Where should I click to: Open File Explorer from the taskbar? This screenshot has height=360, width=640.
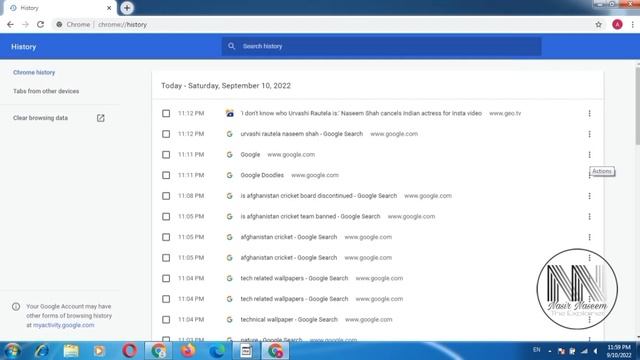pyautogui.click(x=71, y=351)
